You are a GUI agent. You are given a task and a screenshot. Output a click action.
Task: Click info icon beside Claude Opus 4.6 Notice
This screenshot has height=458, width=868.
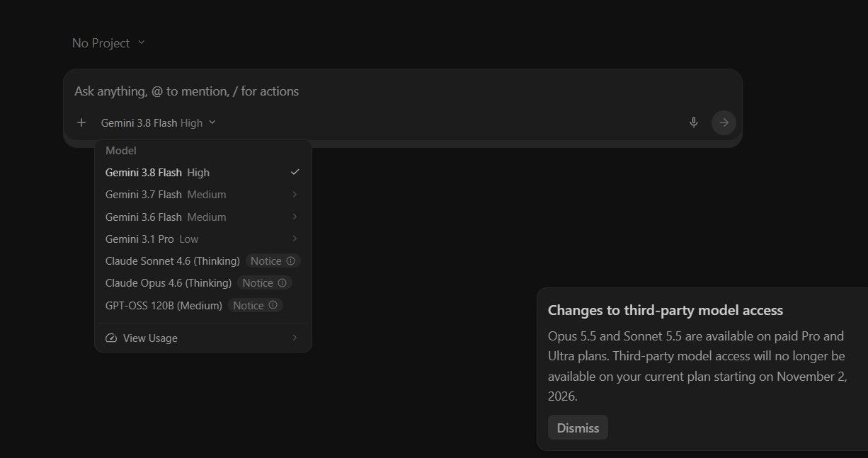[x=282, y=282]
